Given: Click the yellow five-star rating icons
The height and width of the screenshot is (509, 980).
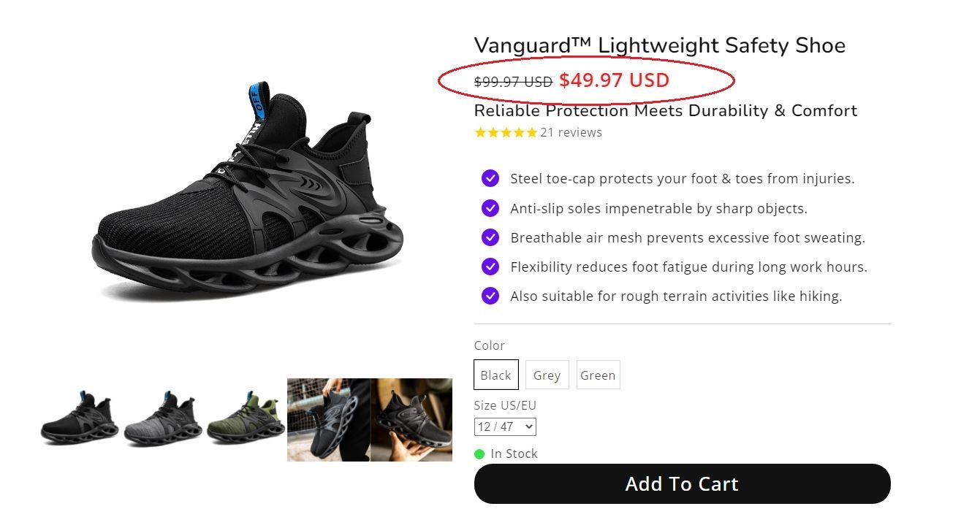Looking at the screenshot, I should (x=506, y=132).
